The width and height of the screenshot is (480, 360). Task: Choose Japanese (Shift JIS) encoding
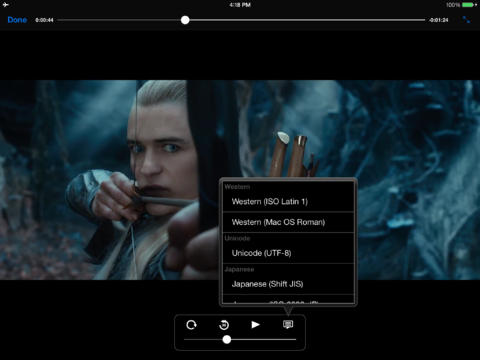tap(288, 284)
